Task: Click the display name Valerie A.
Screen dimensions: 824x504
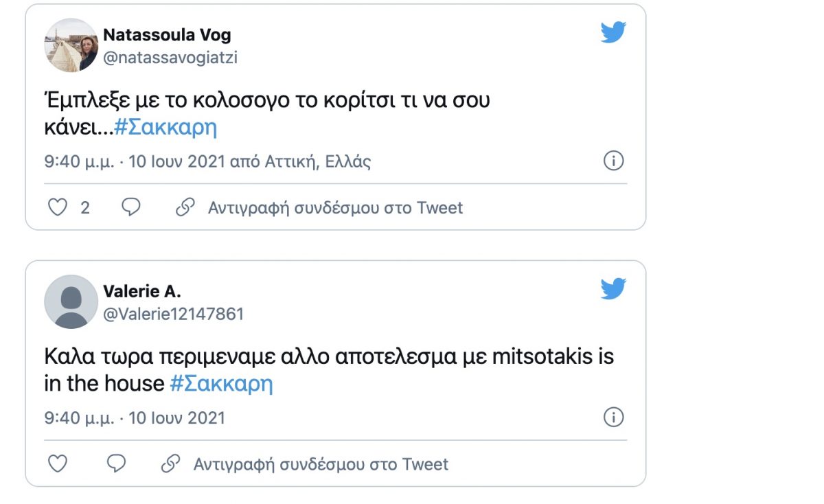Action: click(142, 292)
